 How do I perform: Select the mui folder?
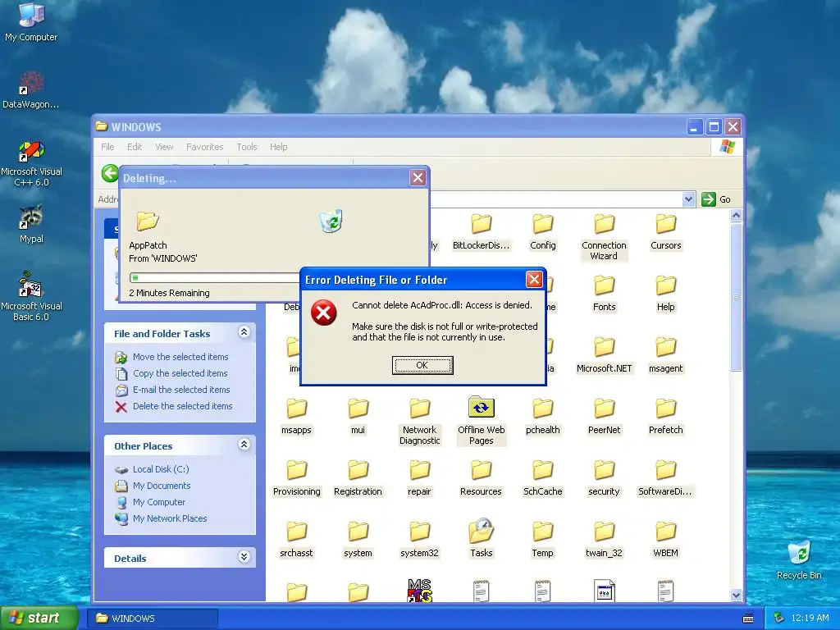point(358,417)
